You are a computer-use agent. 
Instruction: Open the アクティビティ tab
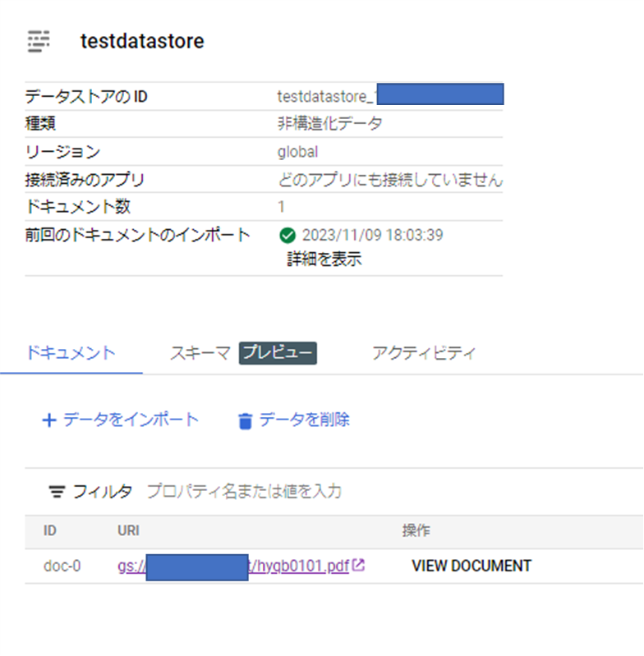coord(424,353)
